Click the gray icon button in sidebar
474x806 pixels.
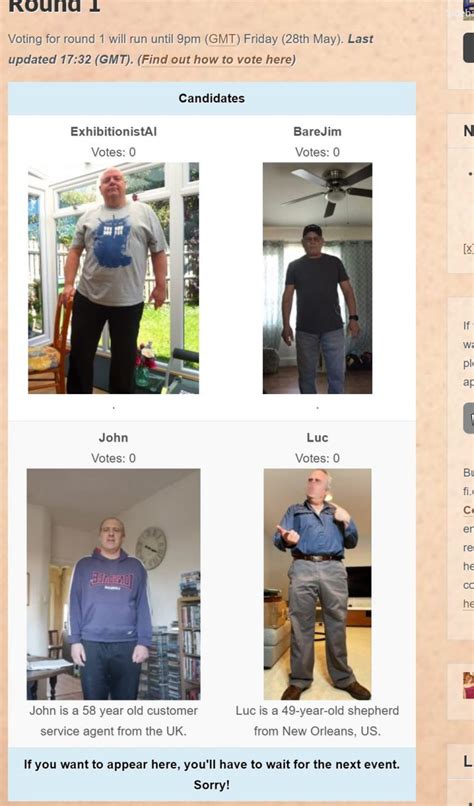coord(468,418)
